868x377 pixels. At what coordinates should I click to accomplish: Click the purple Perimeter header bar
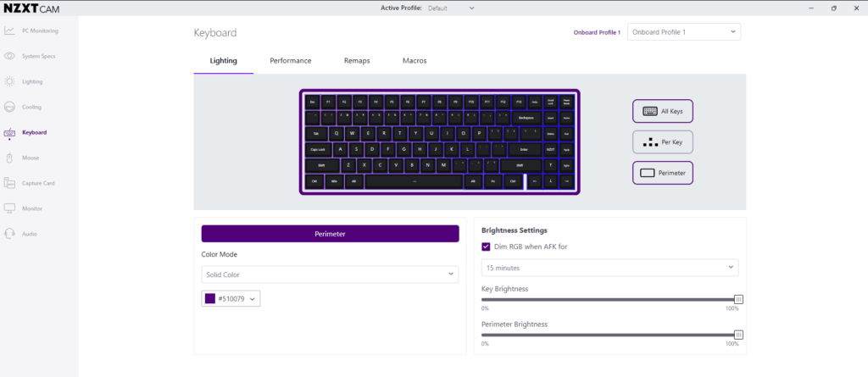330,234
